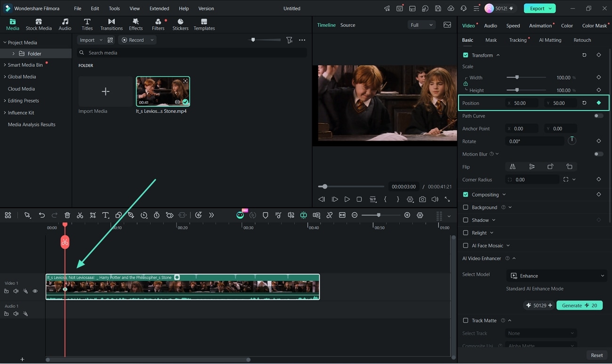Disable the Compositing checkbox
Screen dimensions: 612x364
coord(466,194)
